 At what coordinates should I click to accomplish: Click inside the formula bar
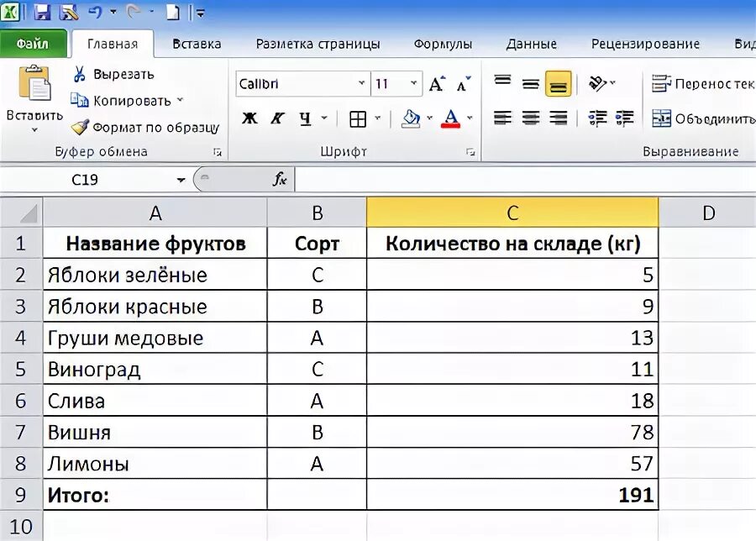[x=526, y=180]
